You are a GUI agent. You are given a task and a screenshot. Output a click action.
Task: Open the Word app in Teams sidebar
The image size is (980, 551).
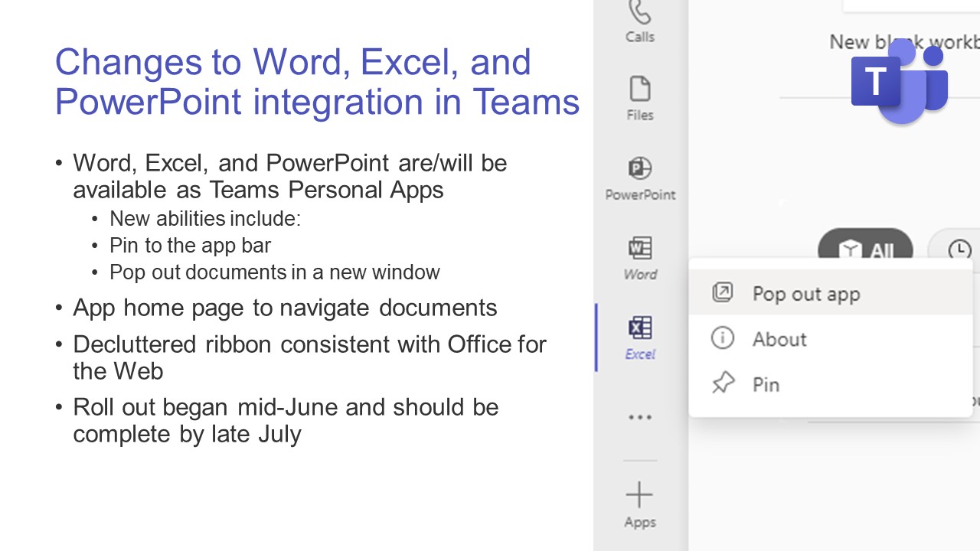point(640,259)
